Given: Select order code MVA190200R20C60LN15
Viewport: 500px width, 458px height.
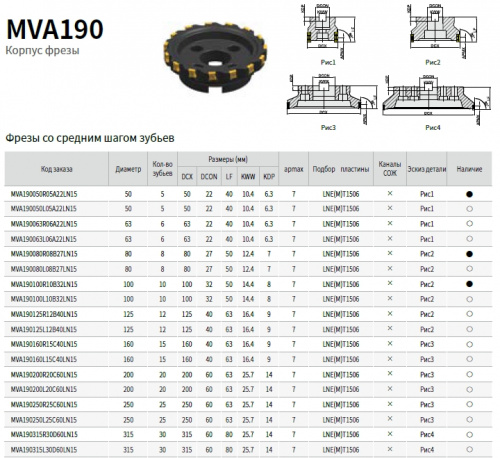Looking at the screenshot, I should pos(44,375).
